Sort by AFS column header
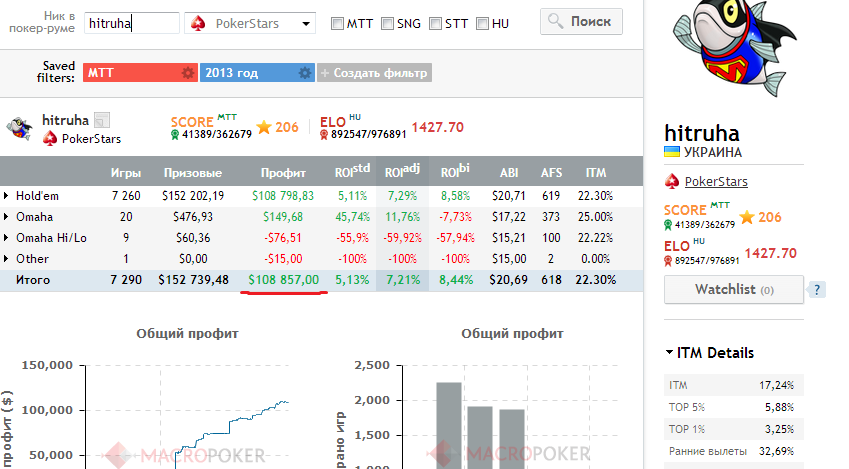849x469 pixels. (x=551, y=173)
